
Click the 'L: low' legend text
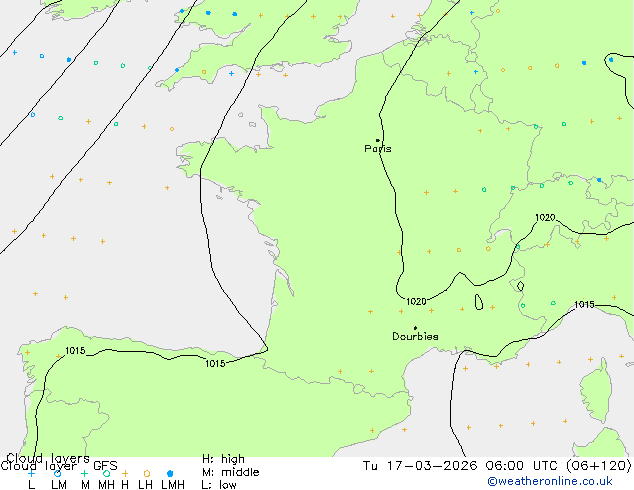click(219, 485)
